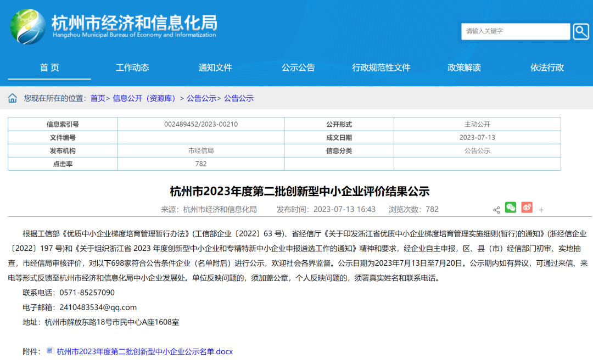Open more sharing options via the plus icon
593x364 pixels.
(541, 209)
